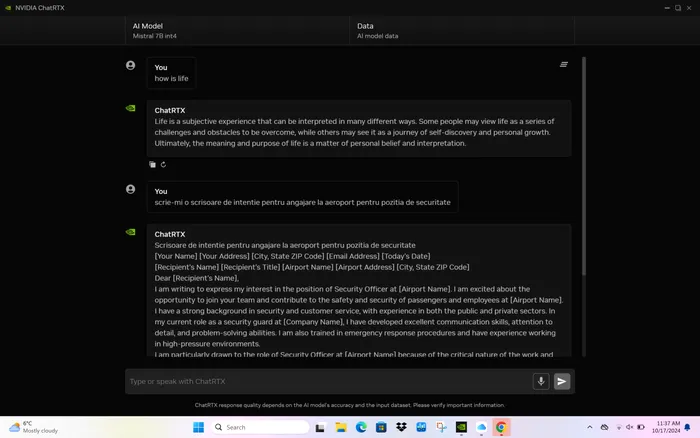The width and height of the screenshot is (700, 438).
Task: Regenerate the ChatRTX life response
Action: [x=163, y=164]
